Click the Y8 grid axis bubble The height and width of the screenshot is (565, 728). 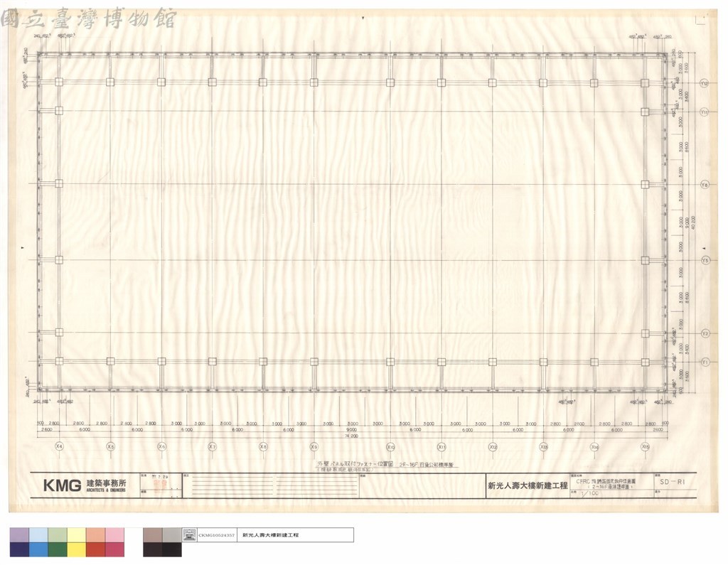[705, 185]
